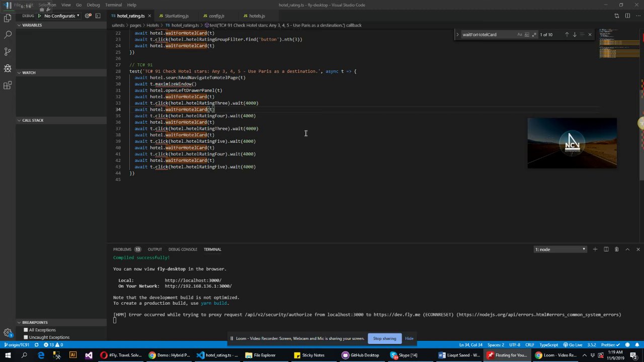This screenshot has height=362, width=644.
Task: Switch to the config.js tab
Action: (216, 16)
